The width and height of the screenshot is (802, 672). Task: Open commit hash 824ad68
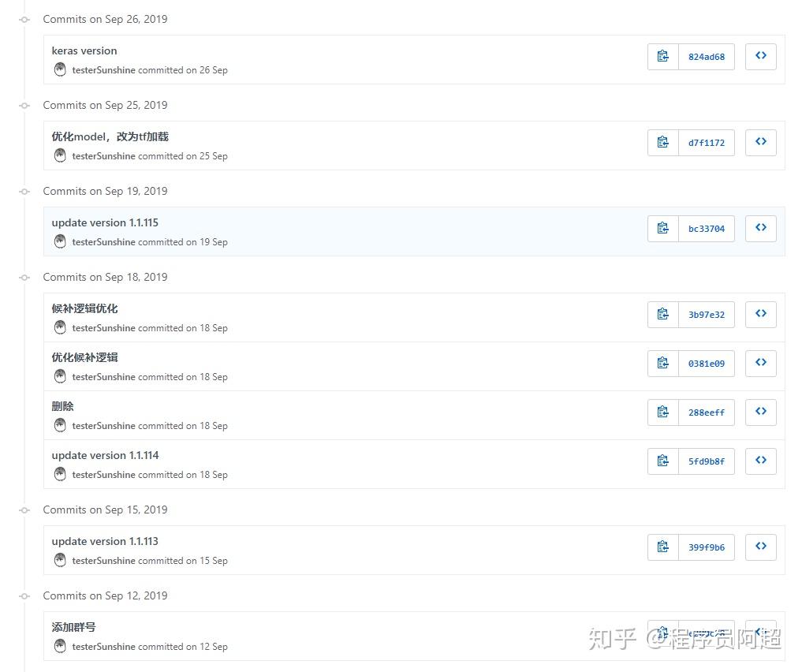click(707, 56)
